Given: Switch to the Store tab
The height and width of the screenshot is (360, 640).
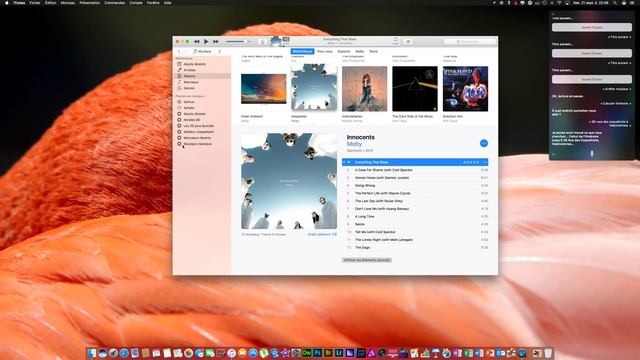Looking at the screenshot, I should pos(373,51).
